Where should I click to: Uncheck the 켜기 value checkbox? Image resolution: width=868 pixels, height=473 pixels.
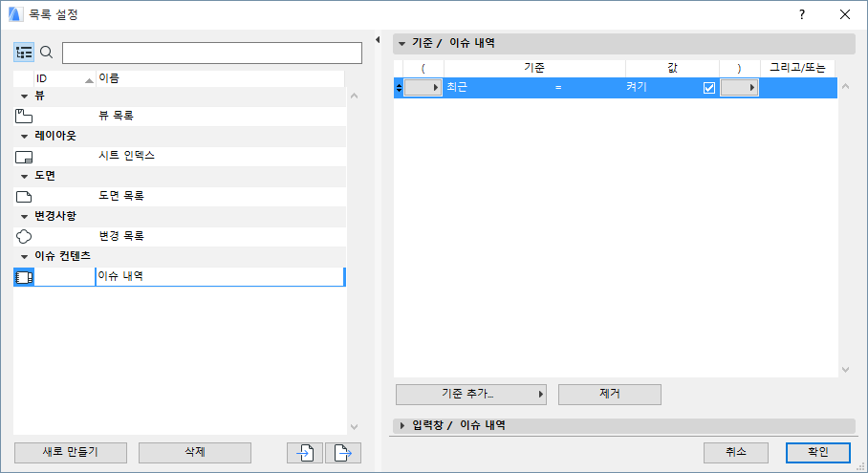[x=708, y=88]
